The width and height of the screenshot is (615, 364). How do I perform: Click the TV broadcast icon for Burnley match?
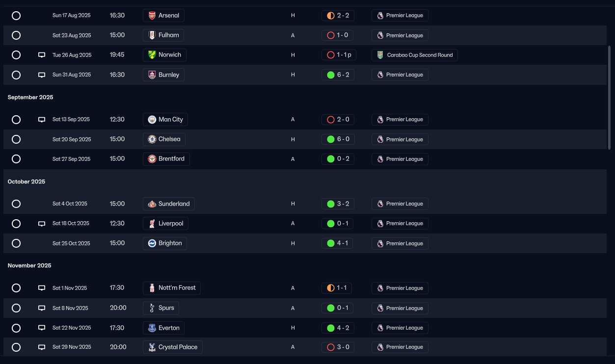click(42, 75)
